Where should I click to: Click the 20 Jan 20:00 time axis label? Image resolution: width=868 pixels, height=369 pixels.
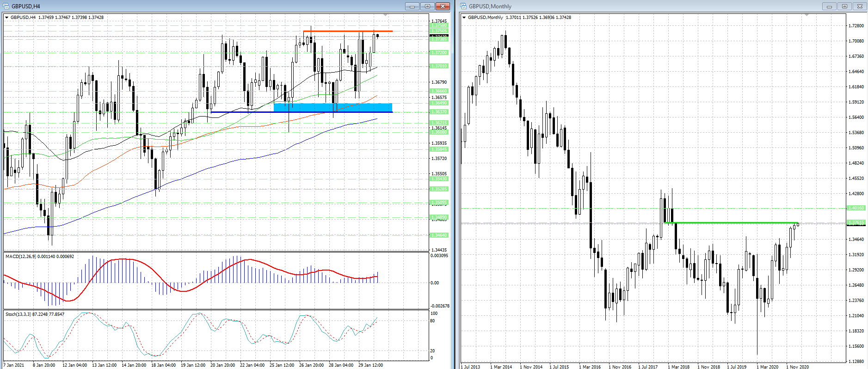tap(222, 365)
